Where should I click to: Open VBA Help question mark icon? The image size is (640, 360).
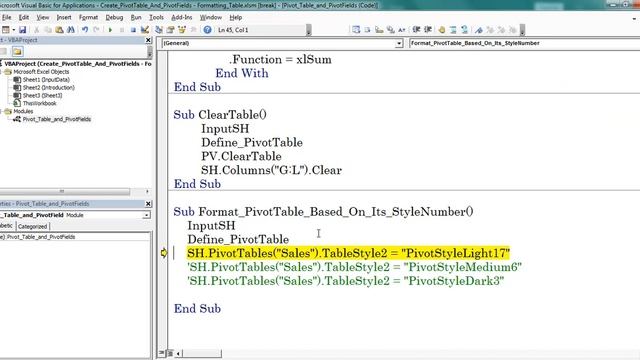(x=207, y=30)
